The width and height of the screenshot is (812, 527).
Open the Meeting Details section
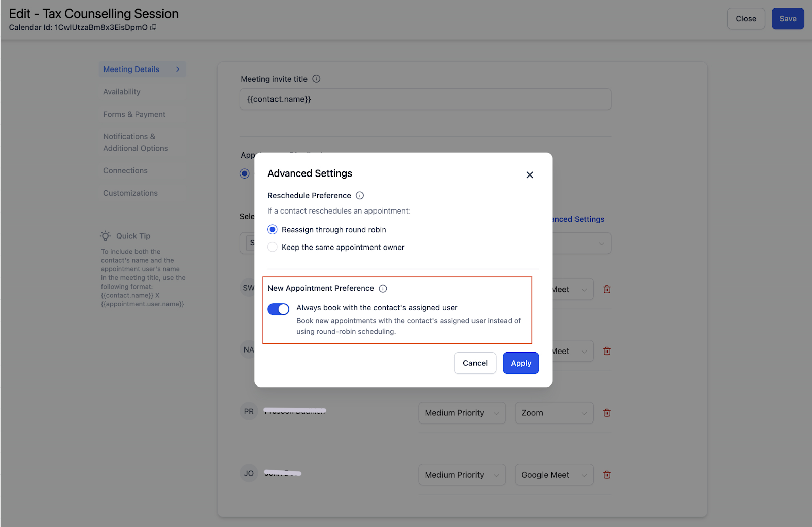tap(142, 69)
